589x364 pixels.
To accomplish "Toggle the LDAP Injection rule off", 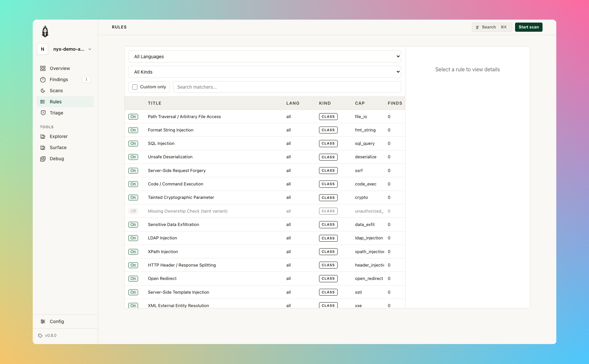I will pos(133,238).
